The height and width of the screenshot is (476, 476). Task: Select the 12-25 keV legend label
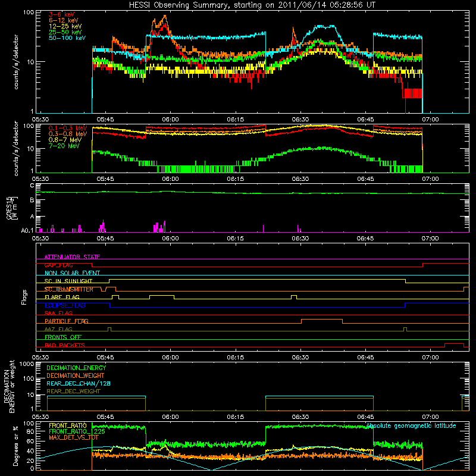point(65,26)
